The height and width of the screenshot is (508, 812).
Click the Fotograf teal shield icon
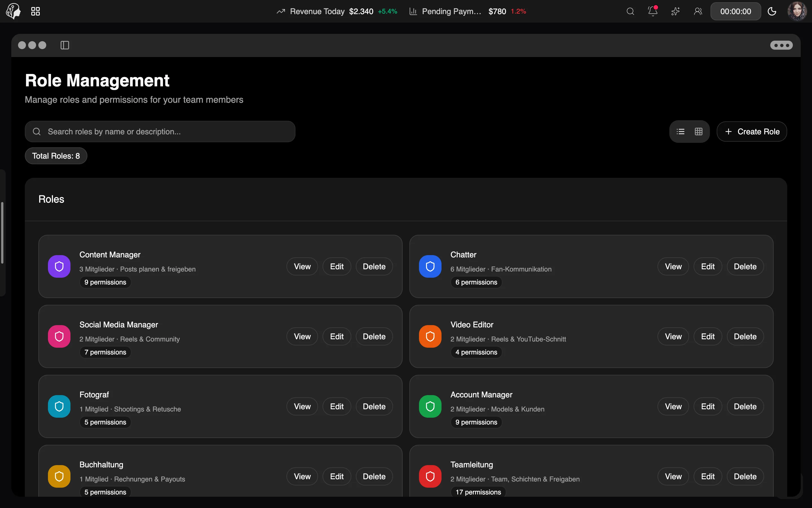click(59, 406)
